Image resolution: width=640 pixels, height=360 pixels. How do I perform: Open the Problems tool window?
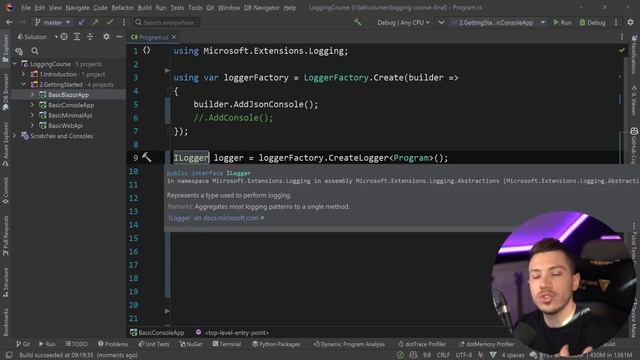pos(113,344)
